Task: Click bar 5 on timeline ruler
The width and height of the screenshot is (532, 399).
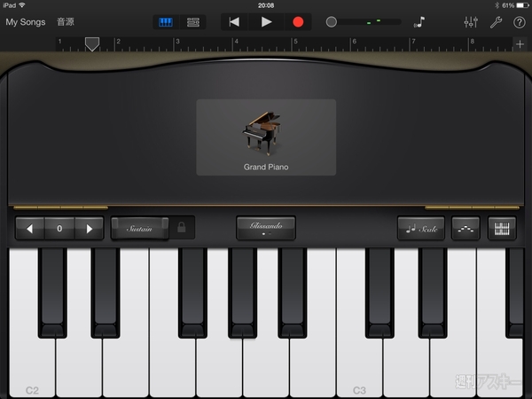Action: 295,42
